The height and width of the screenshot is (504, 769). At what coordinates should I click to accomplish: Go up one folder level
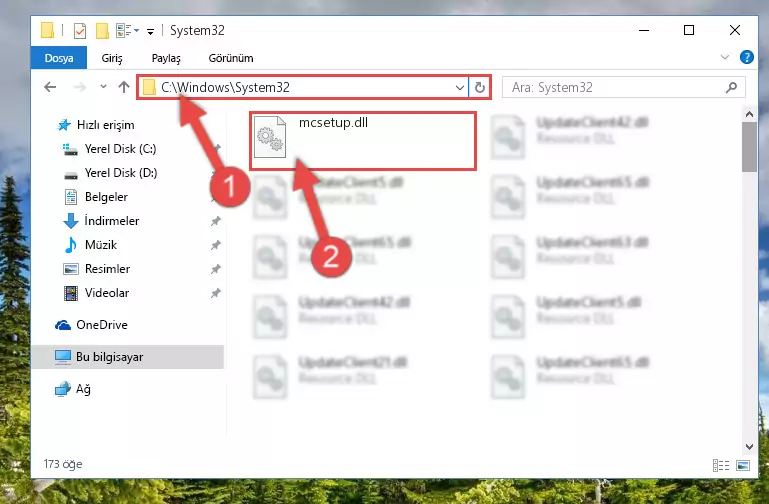coord(124,87)
